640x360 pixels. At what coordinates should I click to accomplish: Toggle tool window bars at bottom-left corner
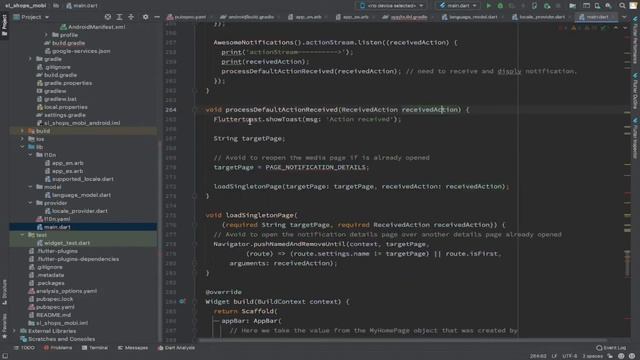pyautogui.click(x=5, y=356)
